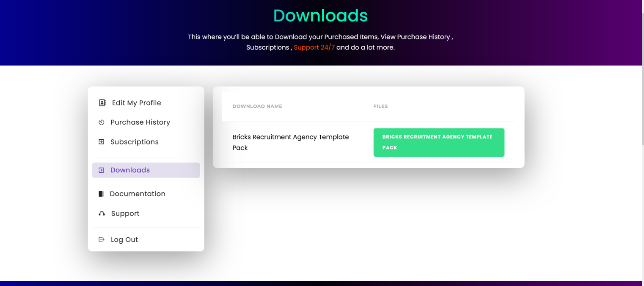The height and width of the screenshot is (286, 644).
Task: View your Purchase History
Action: pyautogui.click(x=140, y=122)
